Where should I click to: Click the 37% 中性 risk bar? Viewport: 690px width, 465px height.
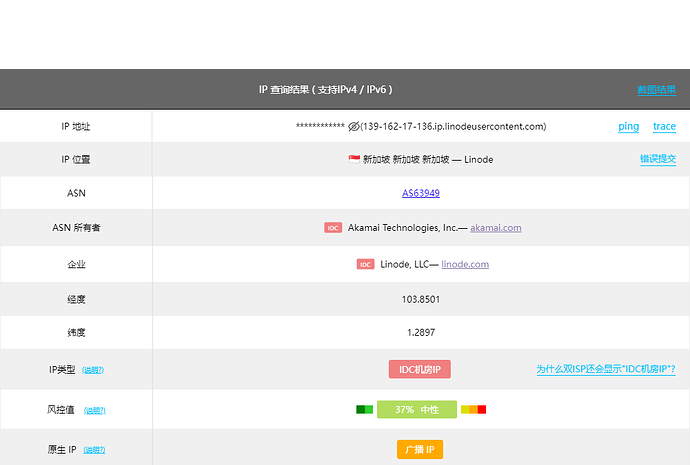[x=417, y=410]
